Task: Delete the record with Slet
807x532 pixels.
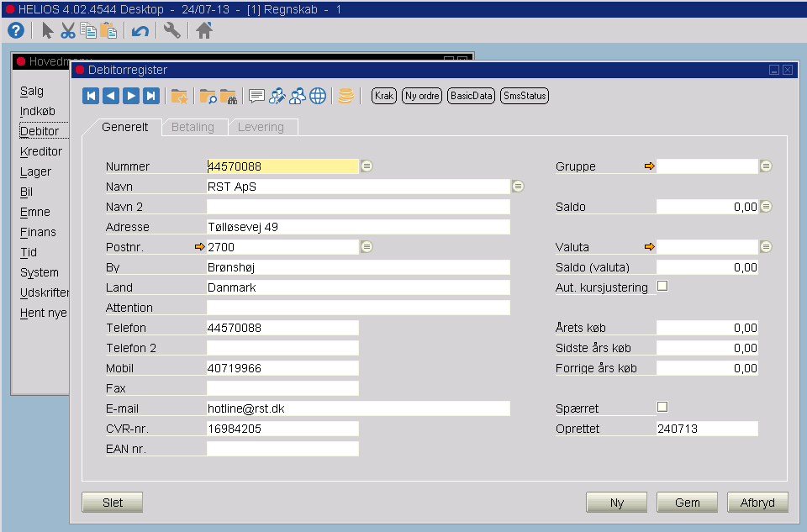Action: (x=112, y=503)
